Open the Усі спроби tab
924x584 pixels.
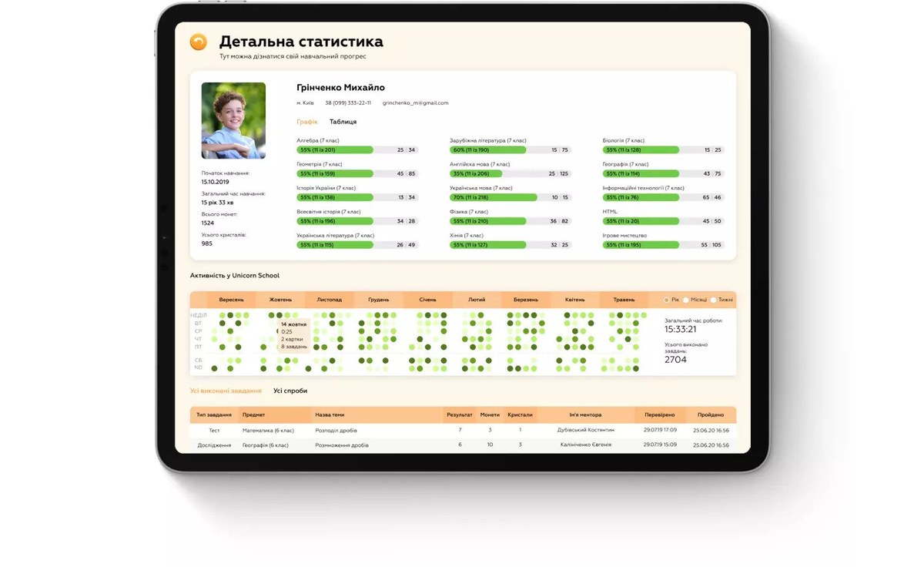(x=290, y=391)
